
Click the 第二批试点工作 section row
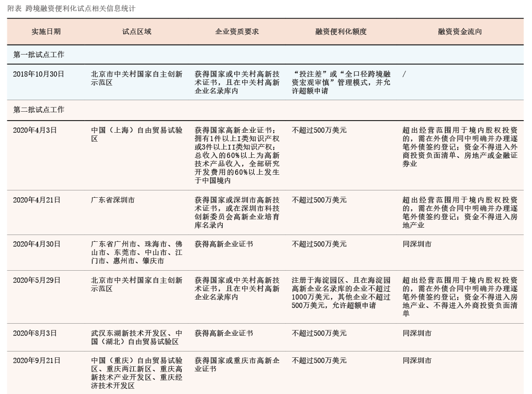(x=265, y=110)
